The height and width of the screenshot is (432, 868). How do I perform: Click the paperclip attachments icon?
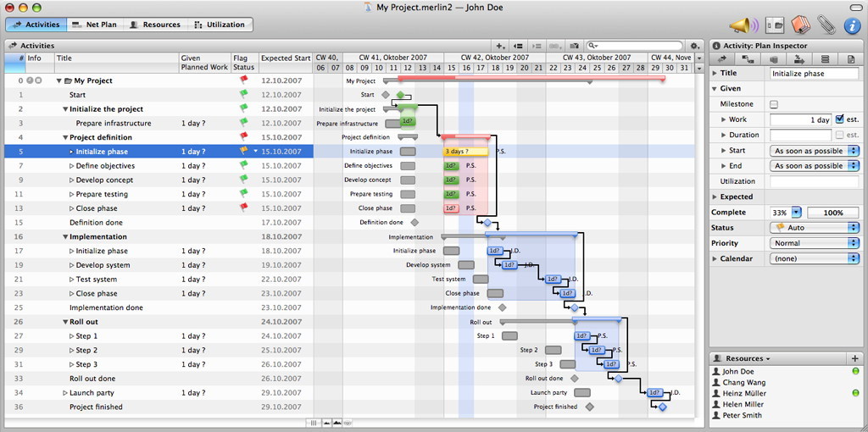826,25
